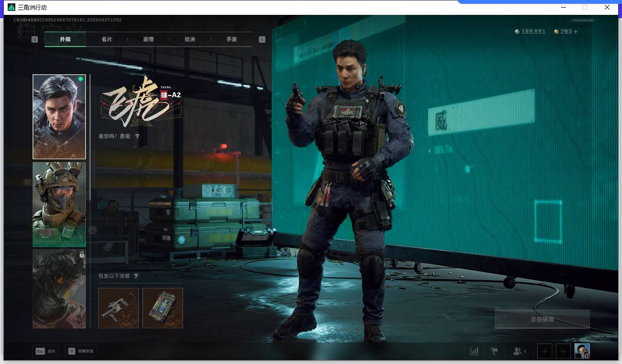Viewport: 622px width, 364px height.
Task: Go to the 手表 tab
Action: (x=232, y=39)
